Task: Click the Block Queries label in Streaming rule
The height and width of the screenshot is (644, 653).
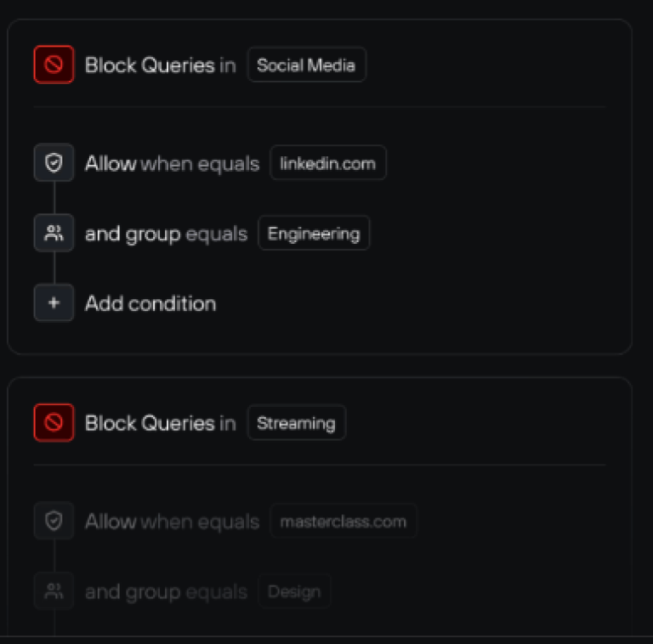Action: tap(150, 422)
